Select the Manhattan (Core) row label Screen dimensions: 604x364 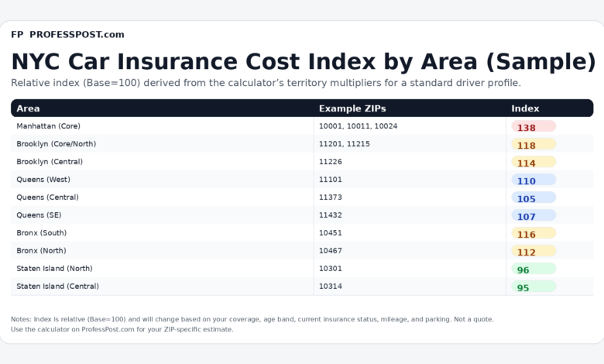point(48,126)
